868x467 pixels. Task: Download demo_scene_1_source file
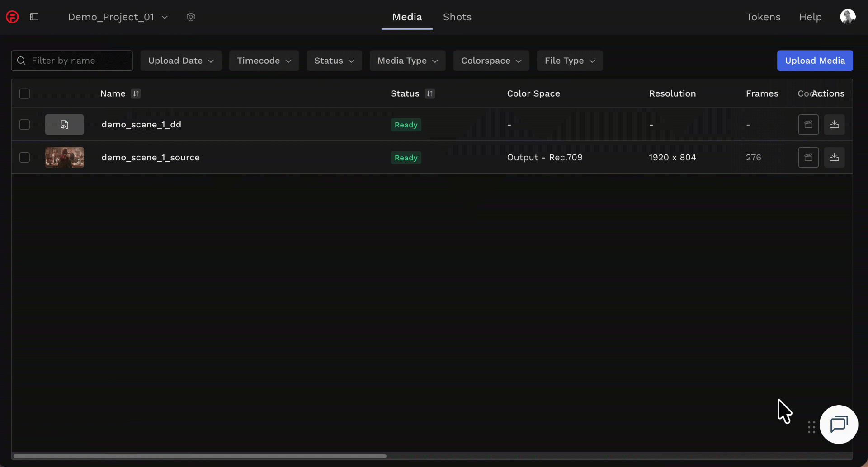point(834,158)
